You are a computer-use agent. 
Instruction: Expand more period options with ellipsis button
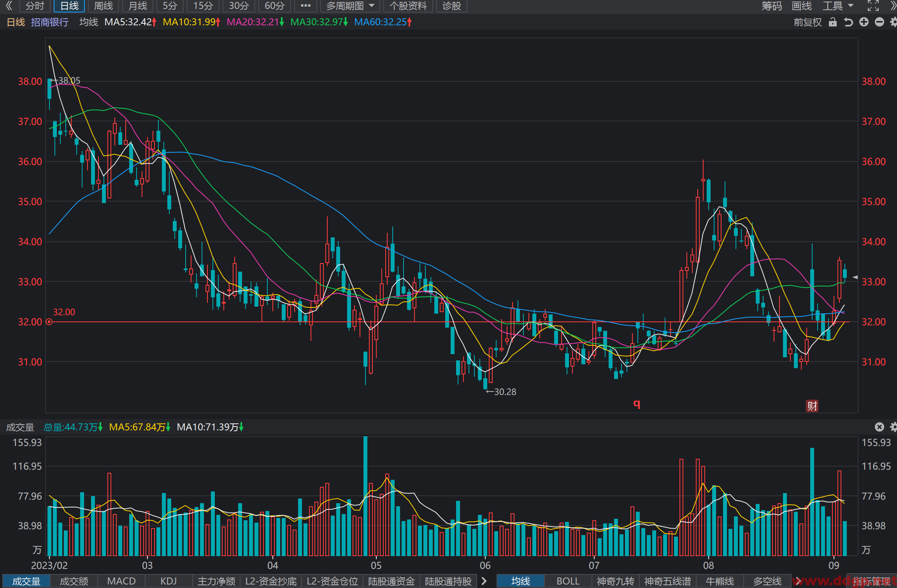click(305, 6)
